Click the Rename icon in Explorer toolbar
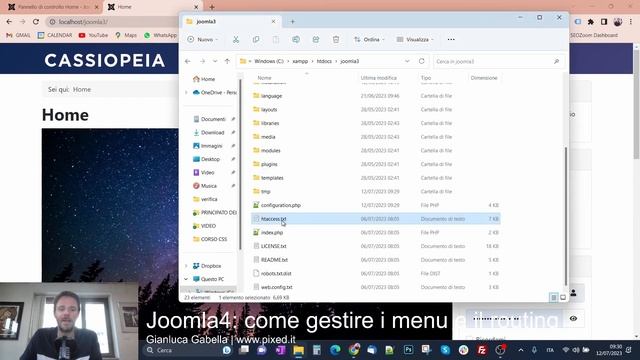This screenshot has height=360, width=640. [x=296, y=40]
